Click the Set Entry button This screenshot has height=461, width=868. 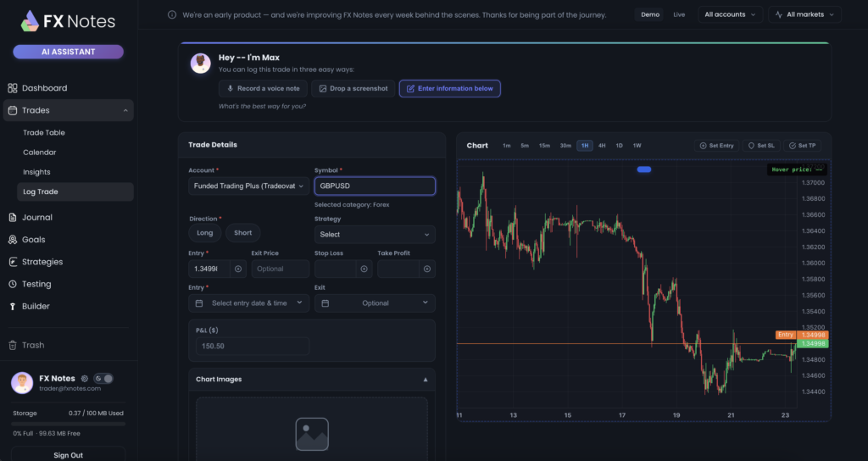point(716,146)
